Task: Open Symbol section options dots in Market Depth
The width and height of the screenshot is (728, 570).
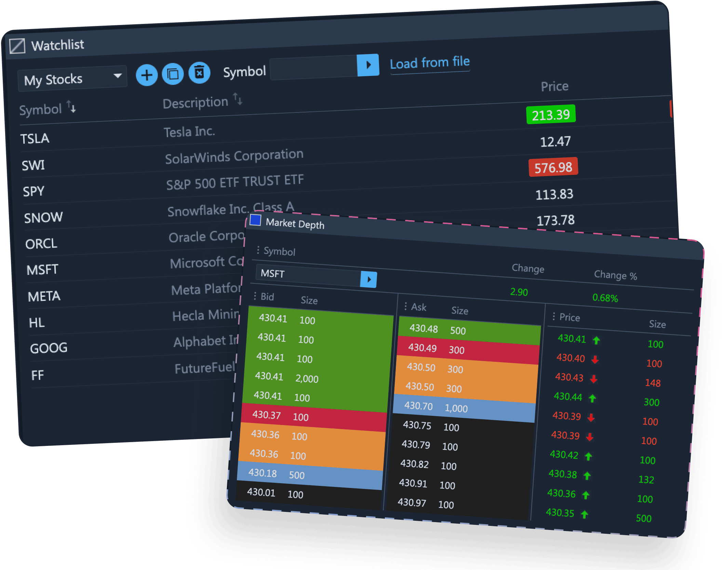Action: click(258, 250)
